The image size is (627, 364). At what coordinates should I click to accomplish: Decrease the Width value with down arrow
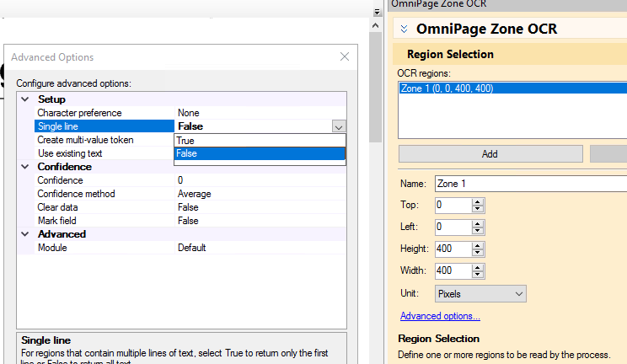(x=478, y=275)
